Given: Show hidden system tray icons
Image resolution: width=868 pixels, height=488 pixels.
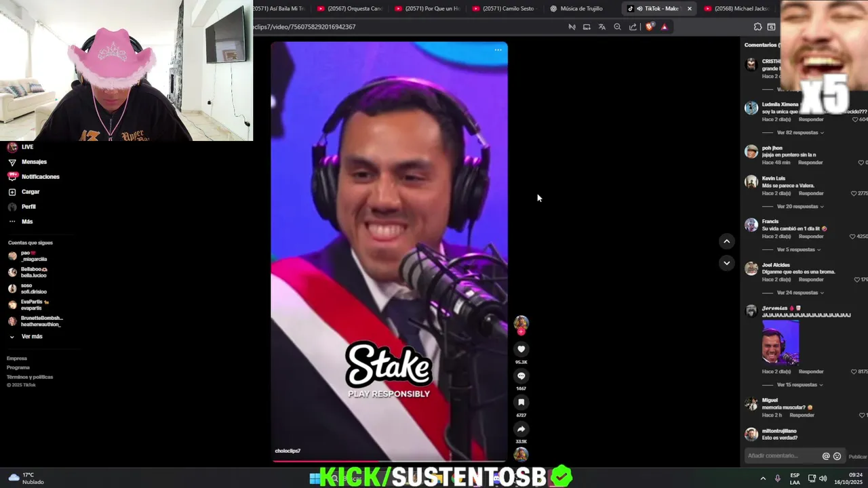Looking at the screenshot, I should pos(763,479).
